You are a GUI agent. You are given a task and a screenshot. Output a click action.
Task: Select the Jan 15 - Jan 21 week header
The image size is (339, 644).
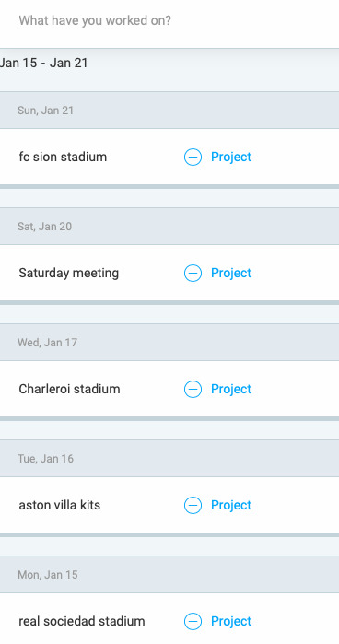tap(44, 63)
